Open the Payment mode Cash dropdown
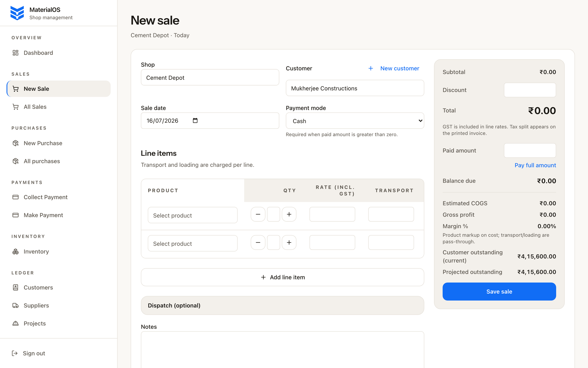Image resolution: width=588 pixels, height=368 pixels. pyautogui.click(x=355, y=121)
